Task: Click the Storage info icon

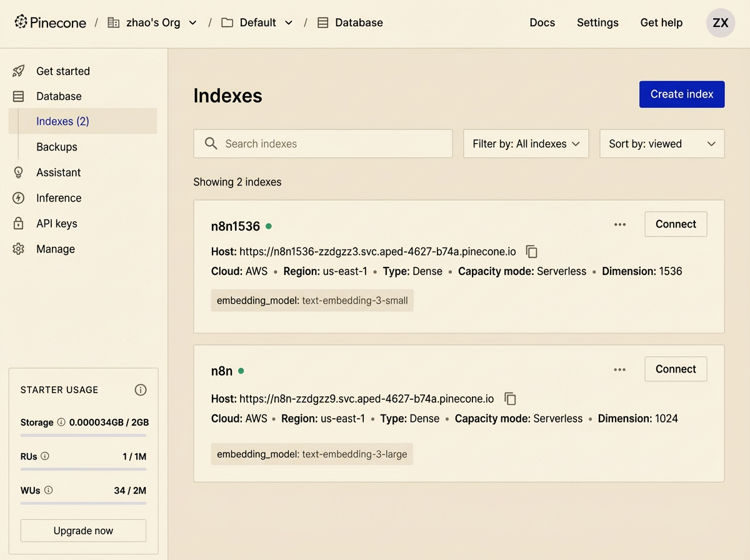Action: pos(61,422)
